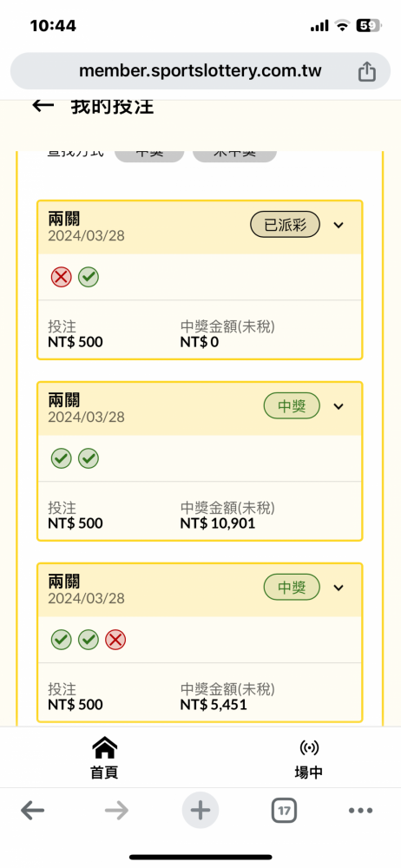Expand the 兩關 bet winning NT$ 10,901
This screenshot has height=868, width=401.
339,406
